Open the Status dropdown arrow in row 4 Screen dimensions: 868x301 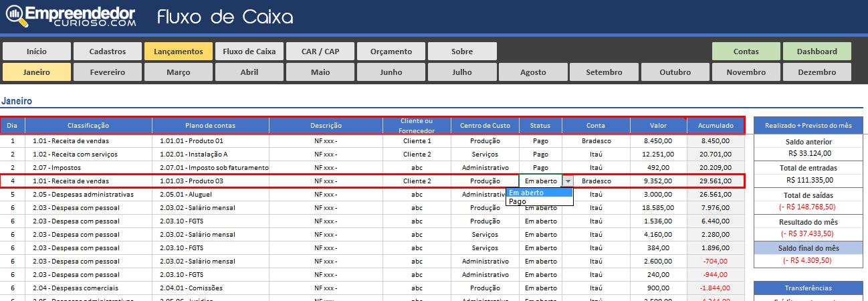(568, 181)
